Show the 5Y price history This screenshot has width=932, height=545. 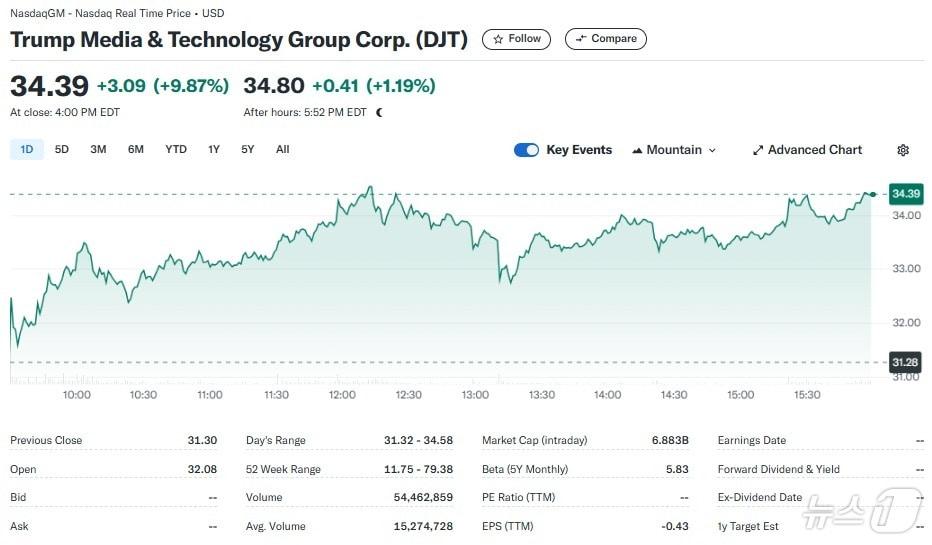[247, 149]
